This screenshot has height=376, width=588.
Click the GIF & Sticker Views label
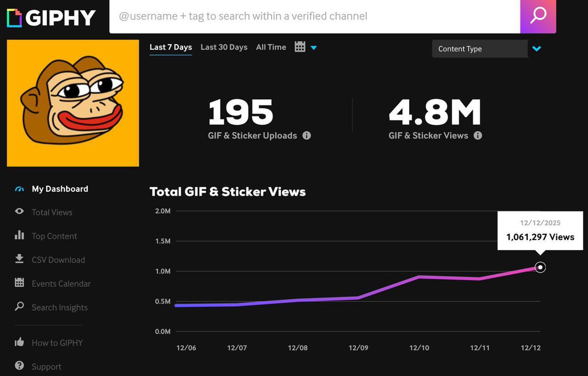click(x=428, y=136)
